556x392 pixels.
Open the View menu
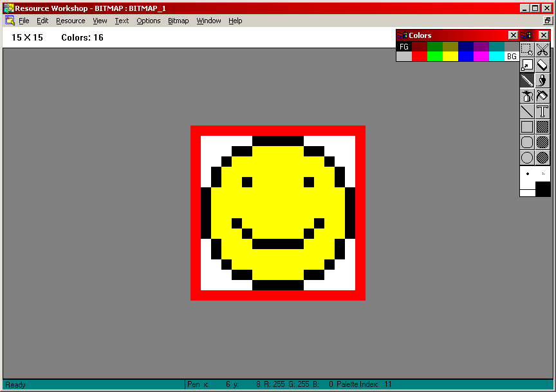pos(100,21)
